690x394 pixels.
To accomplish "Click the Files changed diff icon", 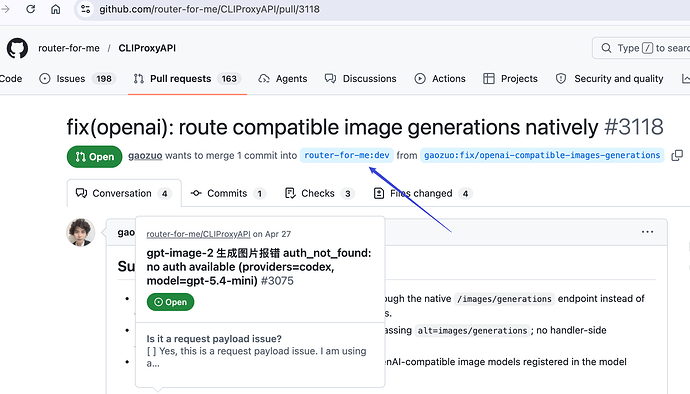I will pos(379,193).
